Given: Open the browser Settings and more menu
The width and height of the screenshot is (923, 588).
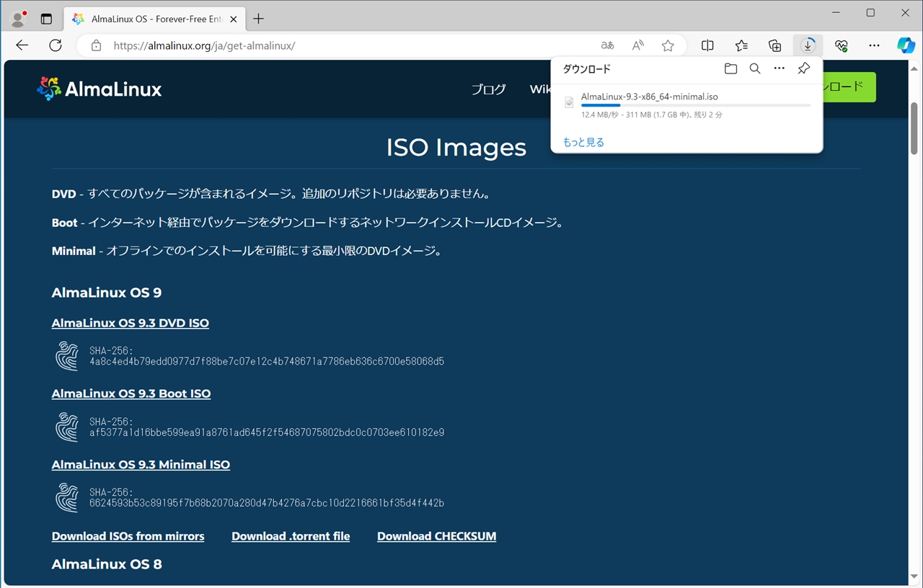Looking at the screenshot, I should pos(874,45).
